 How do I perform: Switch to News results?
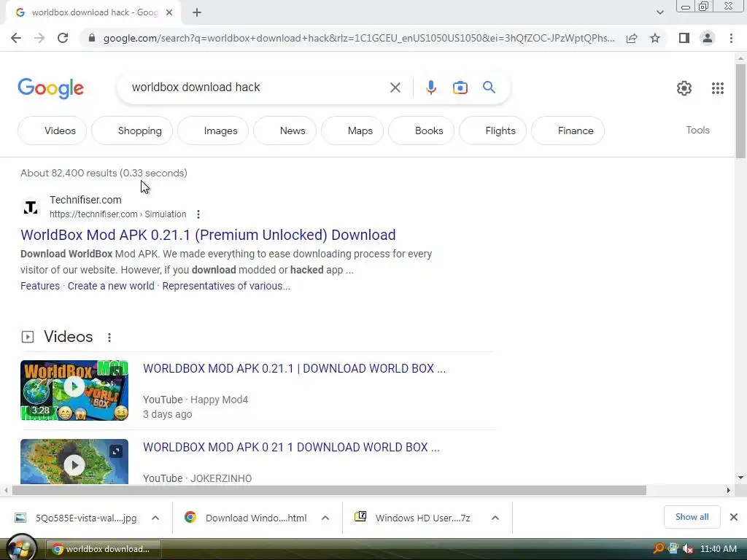(x=285, y=131)
